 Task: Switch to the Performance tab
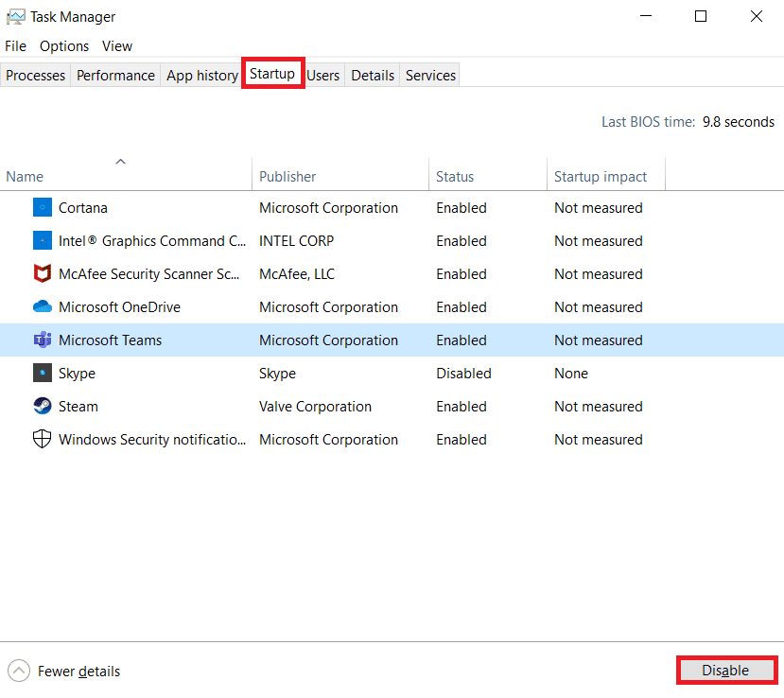click(x=114, y=74)
